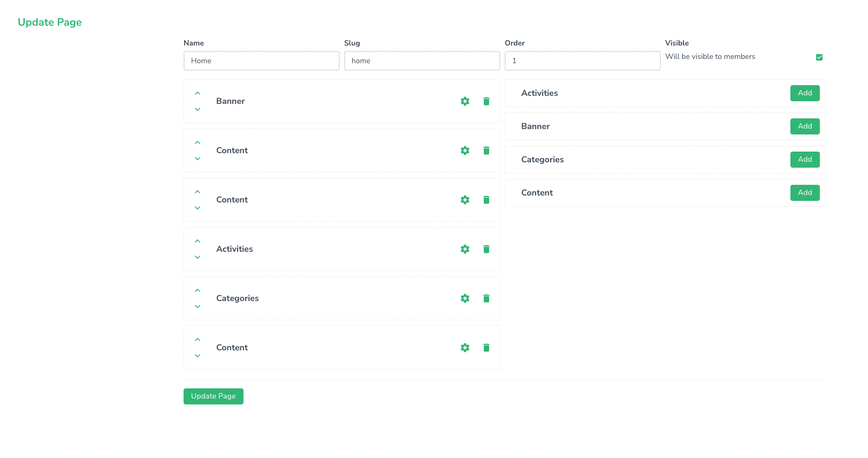
Task: Delete the Categories block with trash icon
Action: pyautogui.click(x=486, y=298)
